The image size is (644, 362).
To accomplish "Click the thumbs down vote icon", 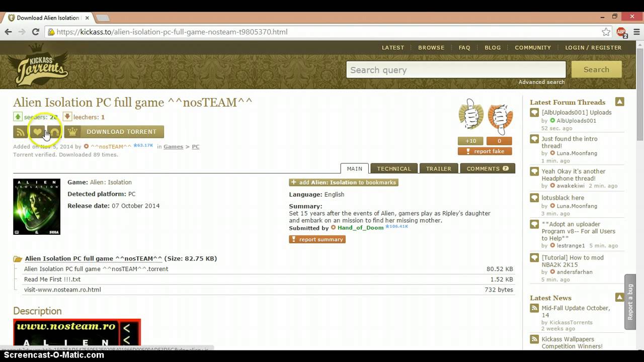I will pyautogui.click(x=500, y=118).
